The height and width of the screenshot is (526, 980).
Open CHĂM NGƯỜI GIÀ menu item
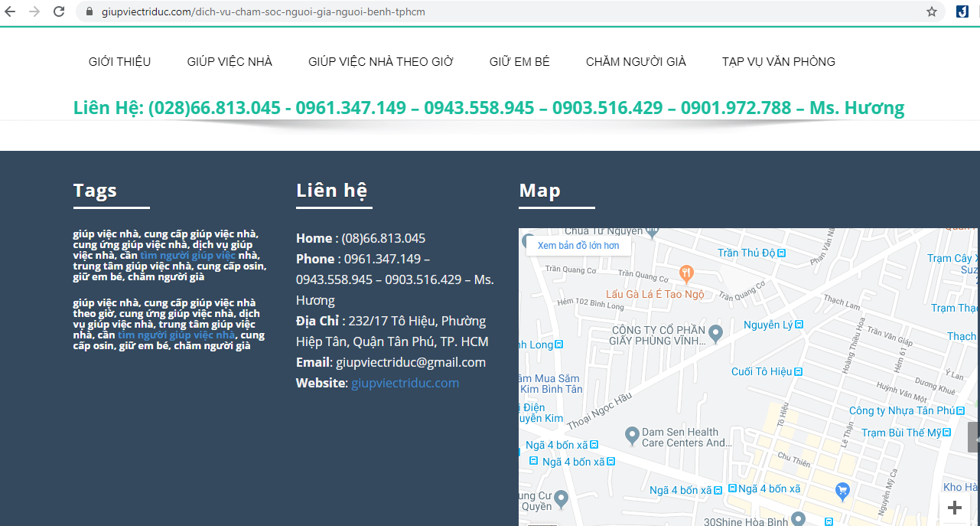point(636,62)
